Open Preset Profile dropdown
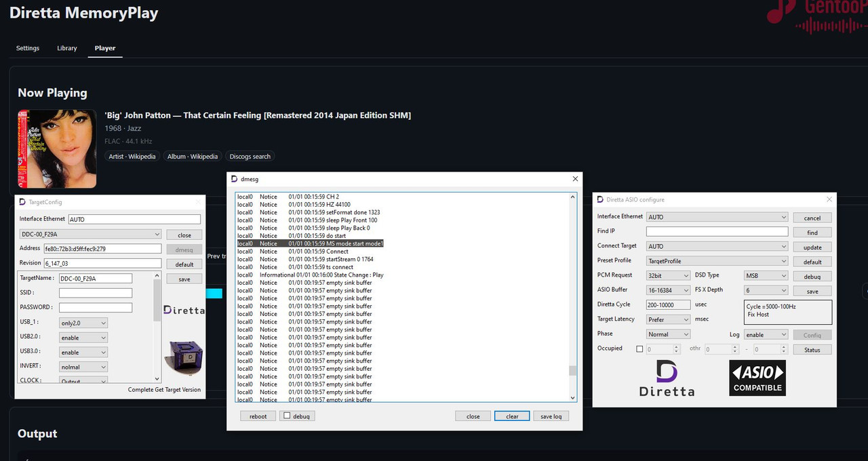 [x=717, y=261]
